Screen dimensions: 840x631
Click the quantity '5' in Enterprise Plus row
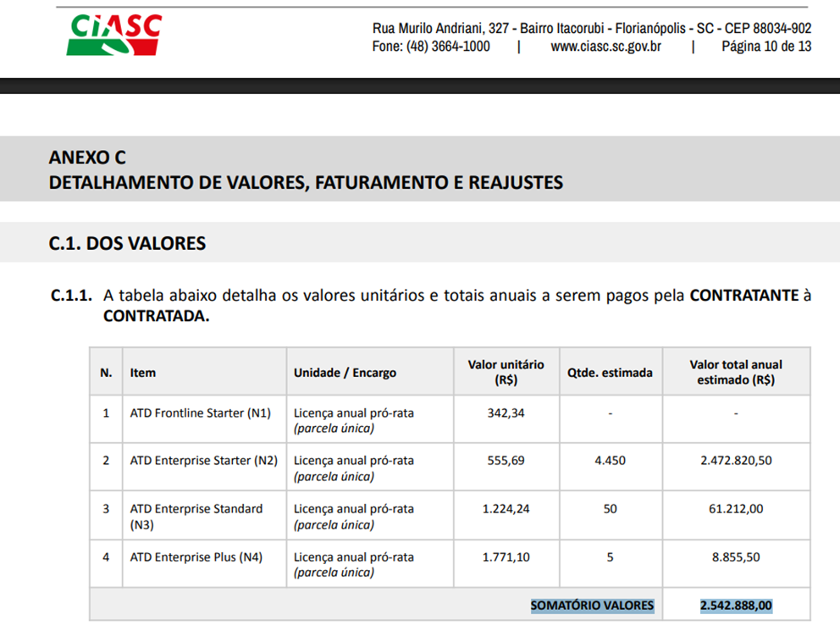click(x=610, y=557)
